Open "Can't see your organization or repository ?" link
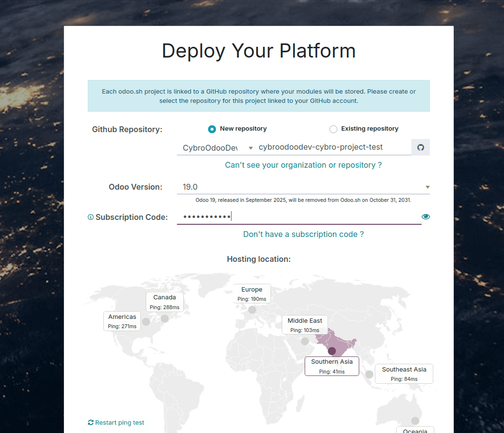 (x=303, y=165)
